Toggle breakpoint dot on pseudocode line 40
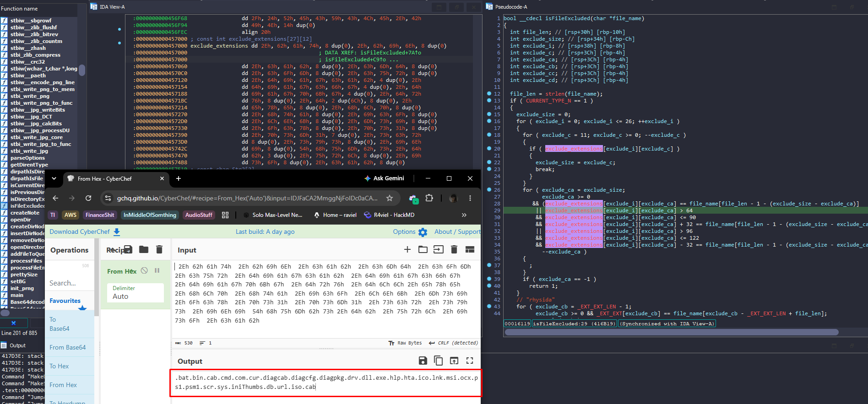The width and height of the screenshot is (868, 404). pos(489,286)
